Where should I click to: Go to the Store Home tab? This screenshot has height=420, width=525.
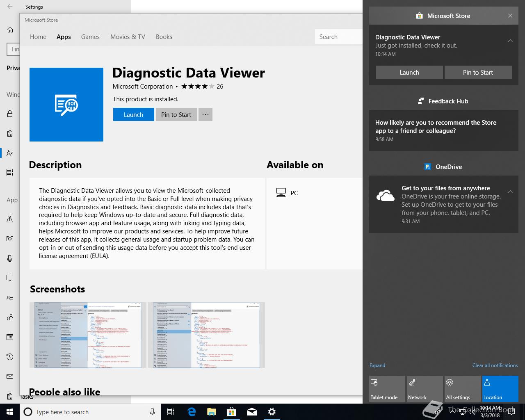[38, 37]
